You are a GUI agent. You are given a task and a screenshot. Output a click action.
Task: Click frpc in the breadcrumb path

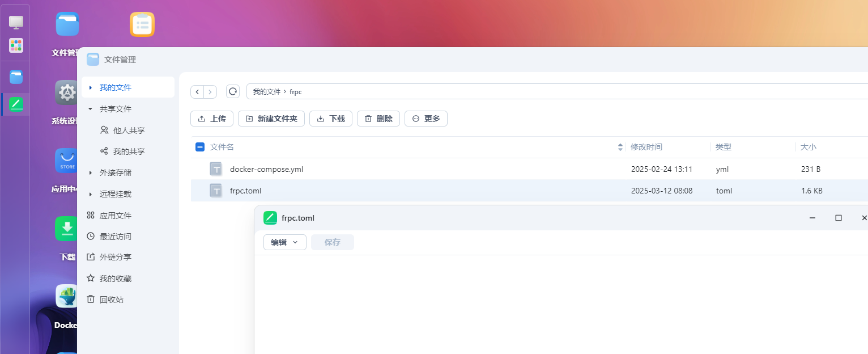(x=295, y=91)
